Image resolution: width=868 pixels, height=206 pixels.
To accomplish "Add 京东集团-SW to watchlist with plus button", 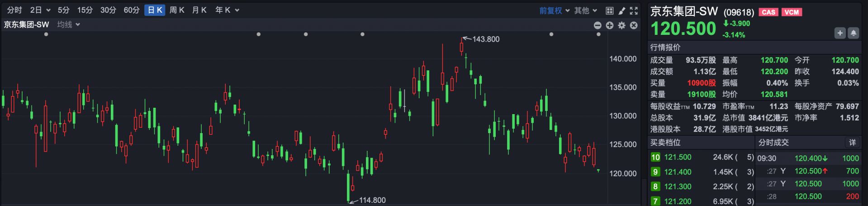I will (840, 33).
